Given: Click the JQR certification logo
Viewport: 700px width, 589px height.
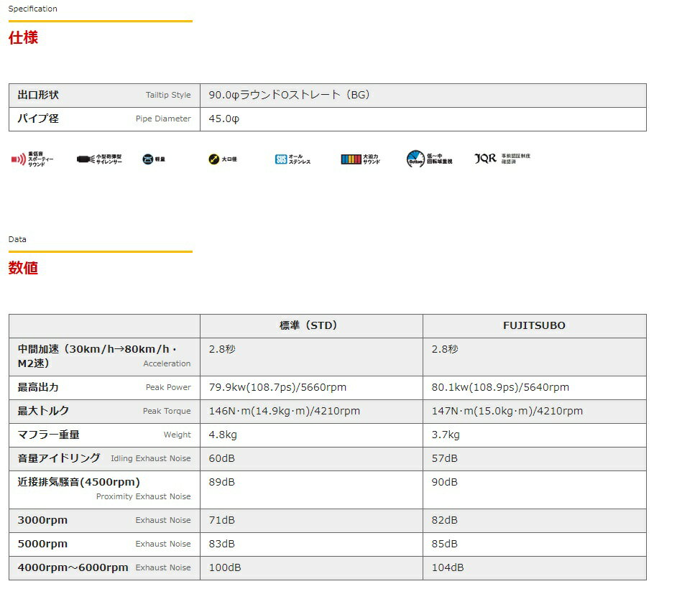Looking at the screenshot, I should tap(486, 158).
